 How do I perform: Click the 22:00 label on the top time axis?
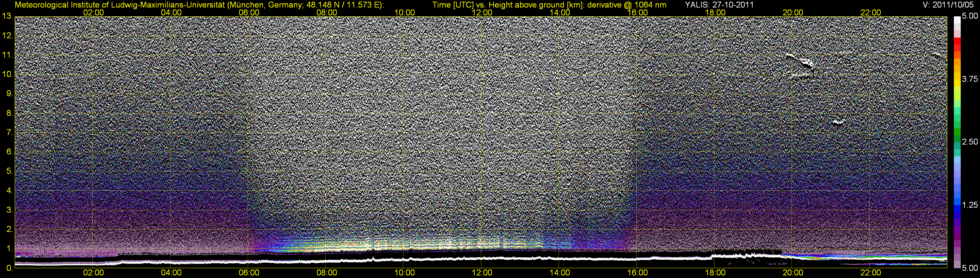[x=871, y=12]
